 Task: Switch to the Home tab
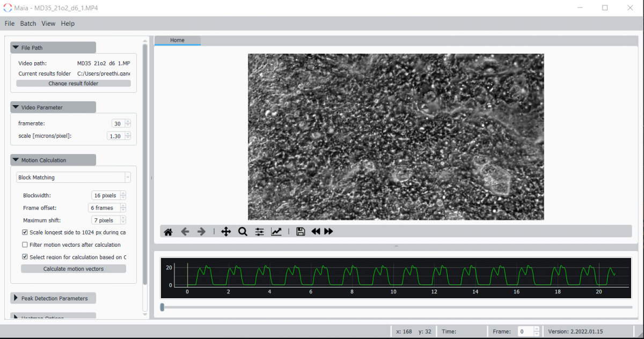pos(178,40)
